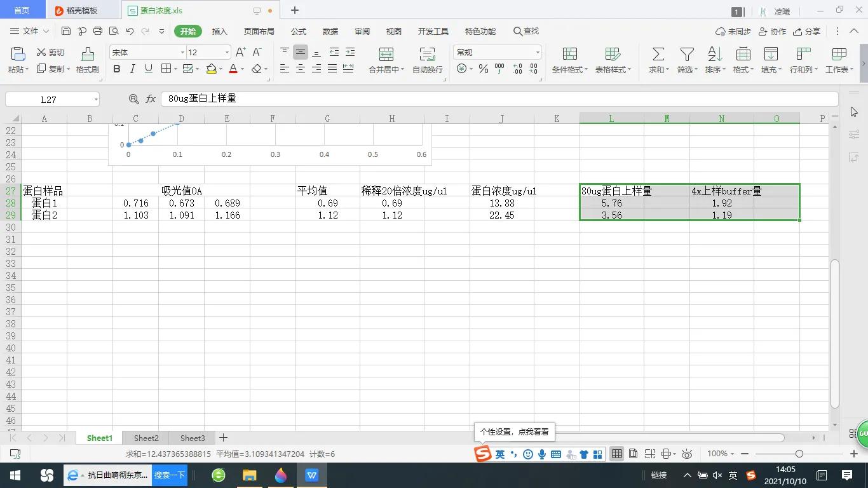The height and width of the screenshot is (488, 868).
Task: Increase font size with the A+ icon
Action: click(240, 53)
